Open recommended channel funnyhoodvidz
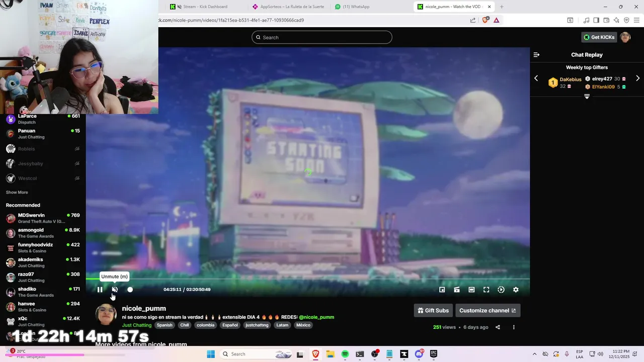Image resolution: width=644 pixels, height=362 pixels. [43, 248]
